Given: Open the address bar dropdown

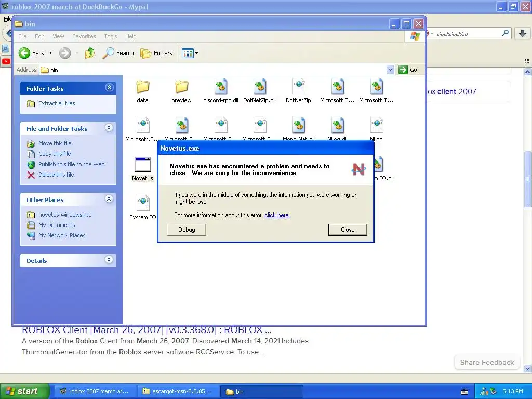Looking at the screenshot, I should [390, 70].
